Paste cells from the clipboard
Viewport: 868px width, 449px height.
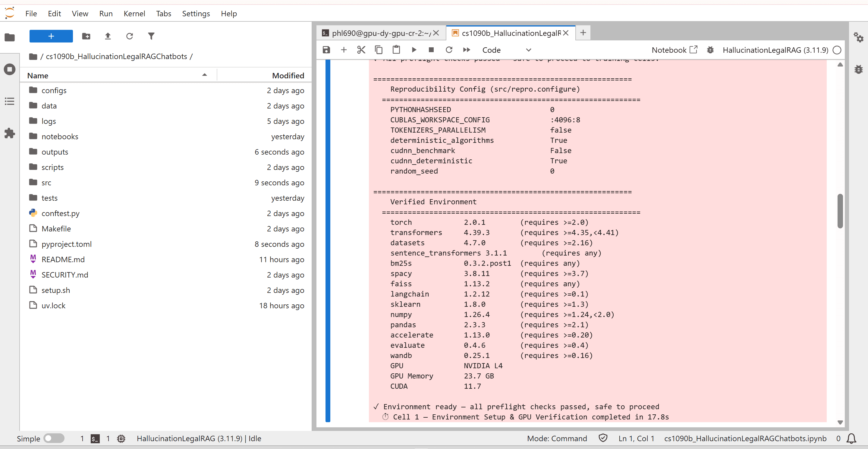(396, 49)
